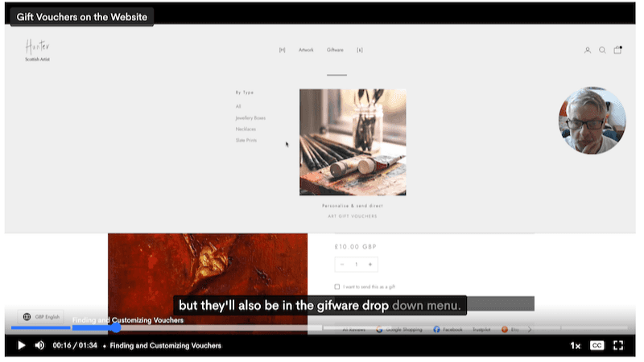Open the Giftware menu item

pos(335,50)
